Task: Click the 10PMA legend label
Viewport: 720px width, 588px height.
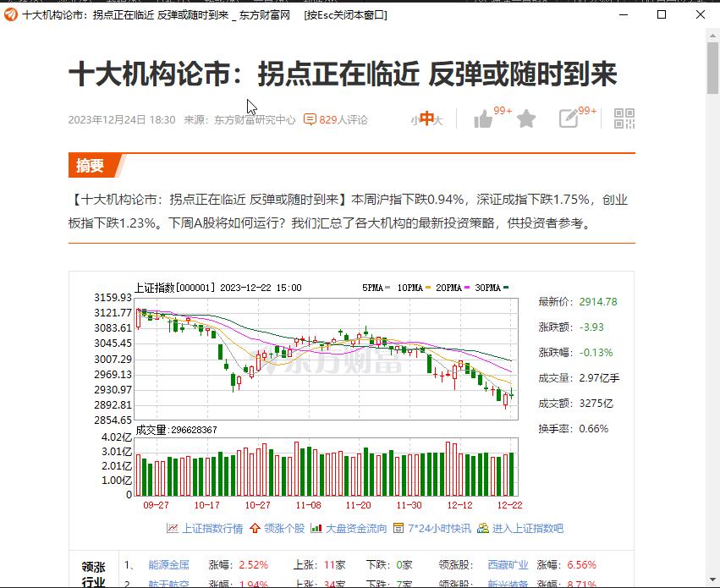Action: [x=409, y=288]
